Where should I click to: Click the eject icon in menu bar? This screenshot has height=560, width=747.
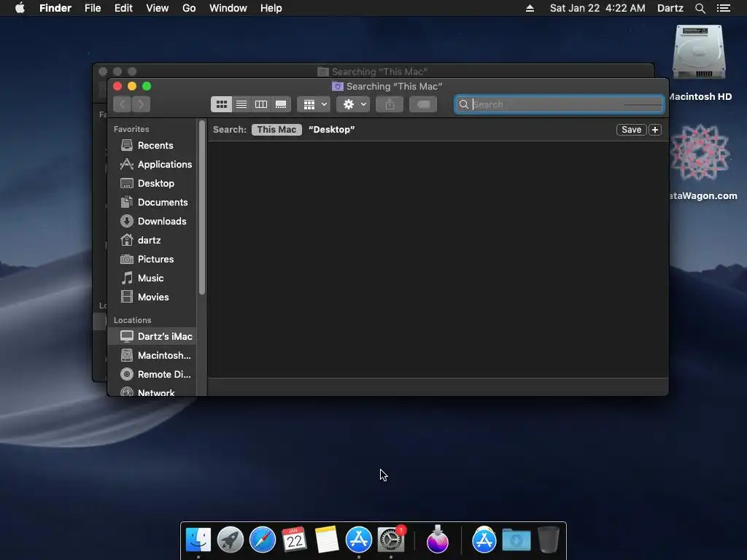click(530, 8)
